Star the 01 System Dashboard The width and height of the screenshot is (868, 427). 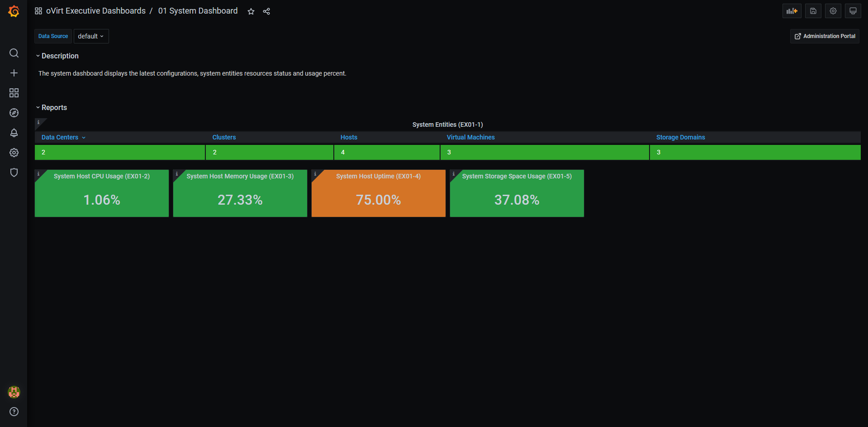click(x=251, y=11)
